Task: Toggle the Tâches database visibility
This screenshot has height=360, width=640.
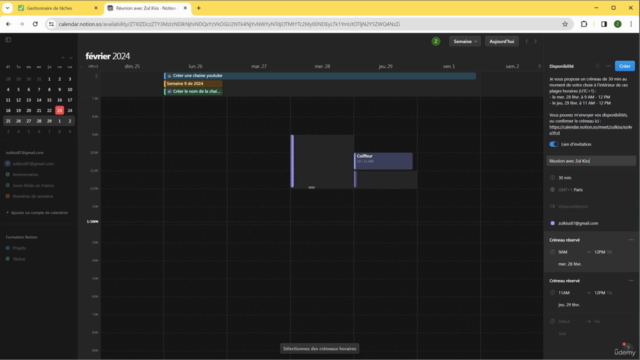Action: (x=7, y=259)
